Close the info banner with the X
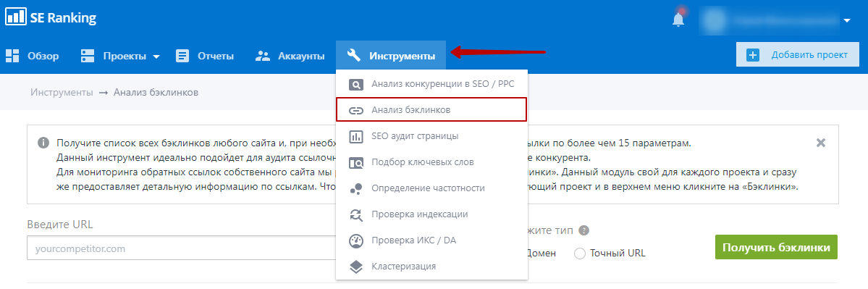The height and width of the screenshot is (289, 868). [821, 143]
